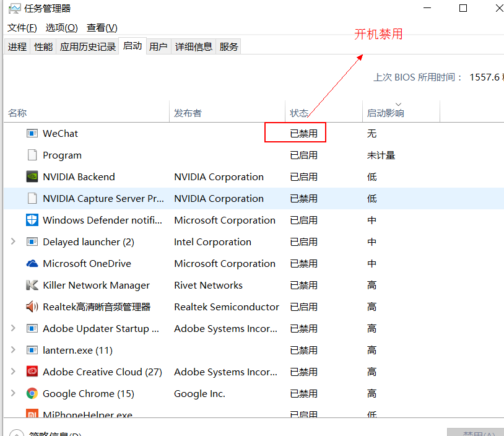The width and height of the screenshot is (504, 436).
Task: Sort by the 名称 column header
Action: click(x=87, y=113)
